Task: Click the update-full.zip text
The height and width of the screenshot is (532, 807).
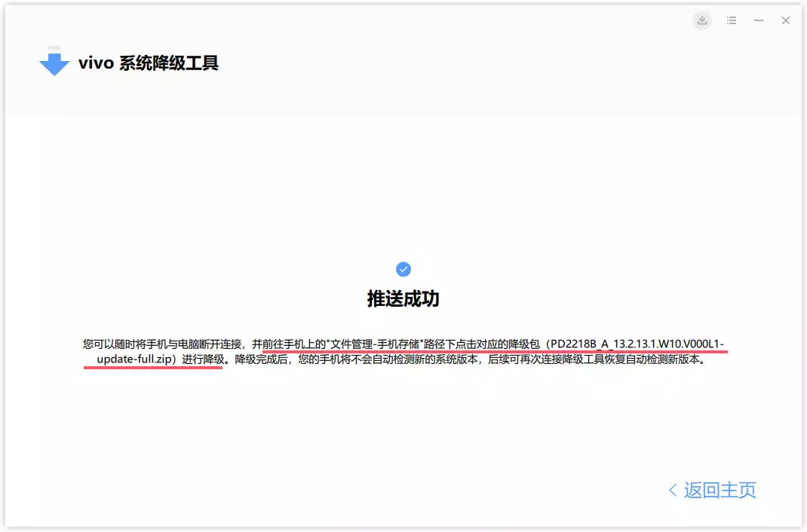Action: coord(133,359)
